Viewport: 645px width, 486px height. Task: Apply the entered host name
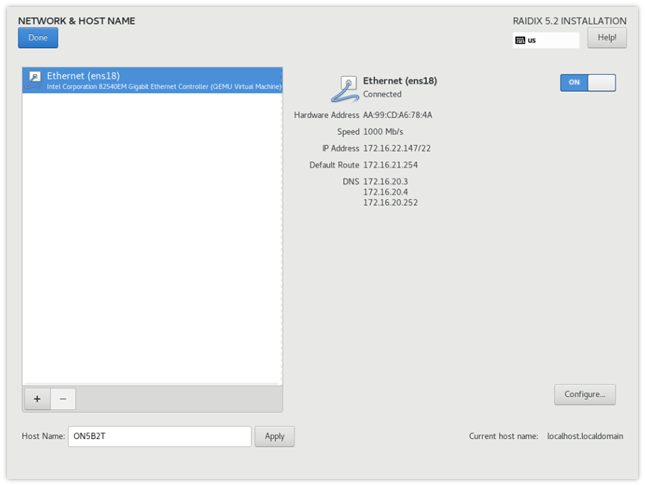(x=274, y=436)
